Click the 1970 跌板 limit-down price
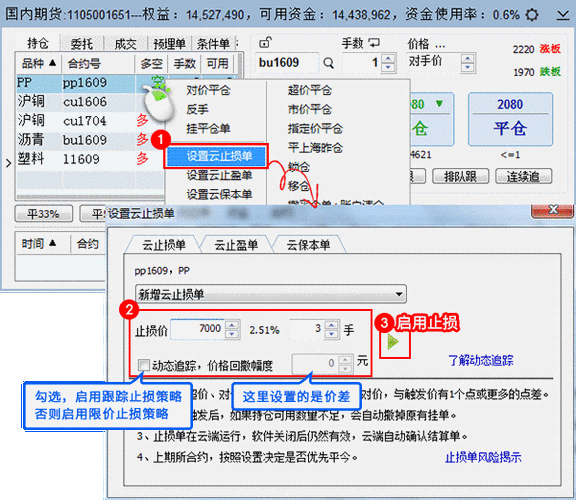 point(537,72)
